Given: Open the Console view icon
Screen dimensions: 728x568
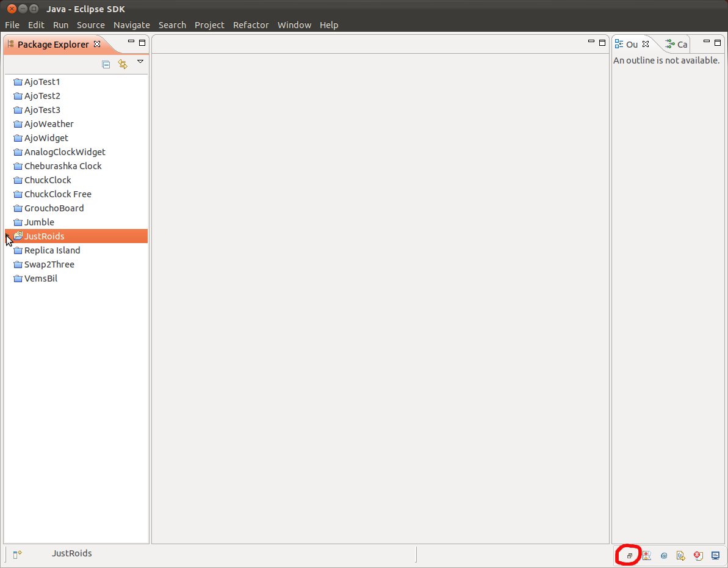Looking at the screenshot, I should coord(715,555).
